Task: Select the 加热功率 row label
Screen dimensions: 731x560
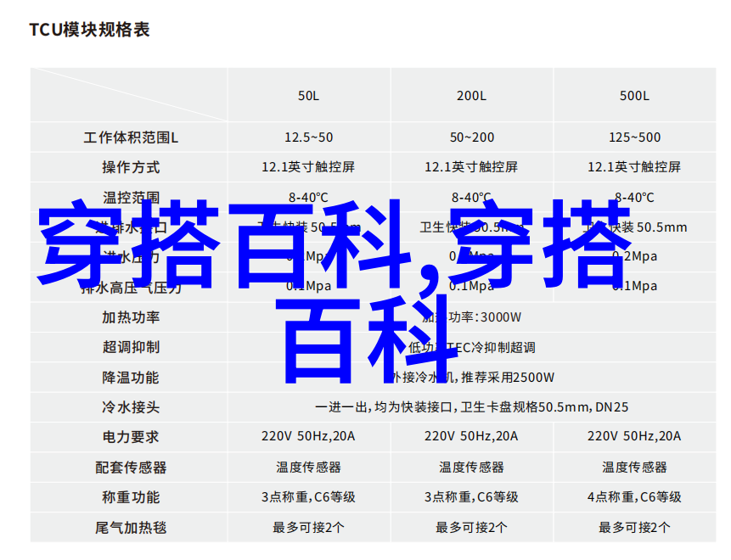Action: 130,317
